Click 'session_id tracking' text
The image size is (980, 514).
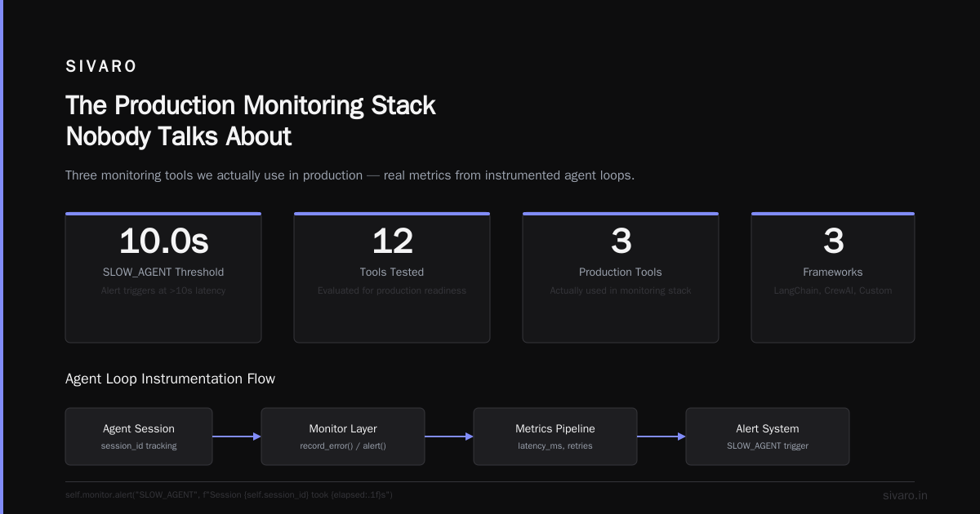[x=139, y=446]
